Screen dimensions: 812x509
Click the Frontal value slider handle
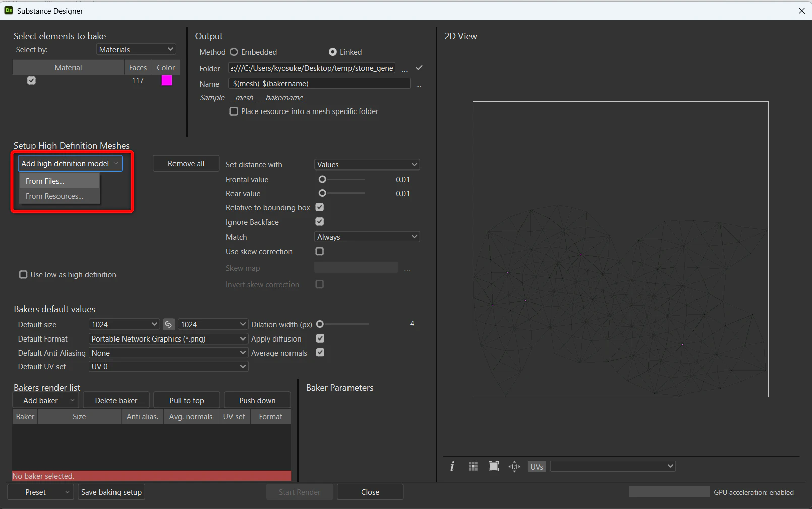pyautogui.click(x=322, y=179)
